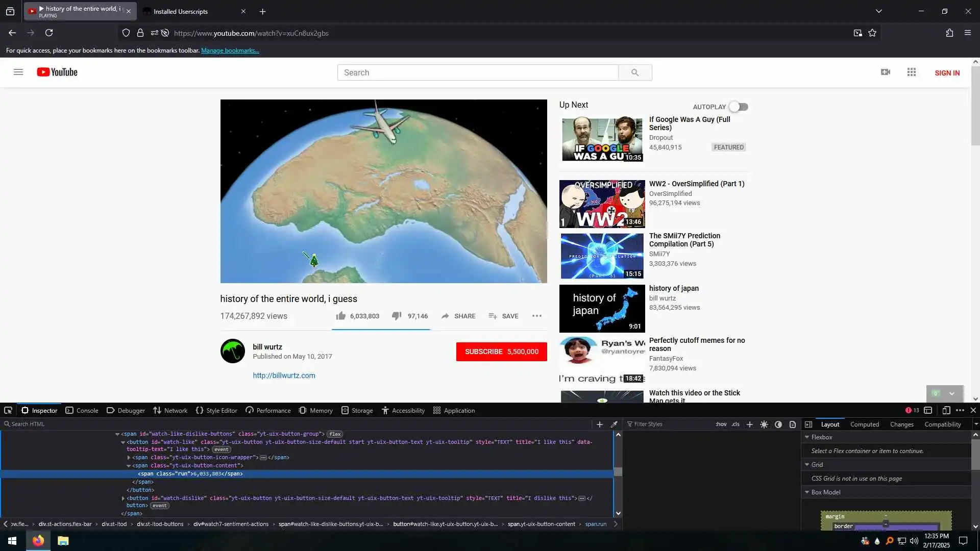Click the create video camera icon
980x551 pixels.
(886, 72)
